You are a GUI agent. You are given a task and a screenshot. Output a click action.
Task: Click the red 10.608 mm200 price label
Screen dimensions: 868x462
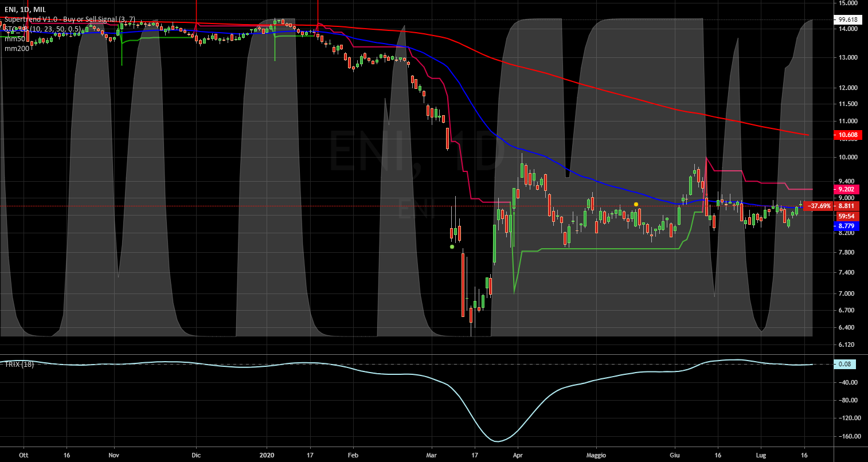click(847, 135)
